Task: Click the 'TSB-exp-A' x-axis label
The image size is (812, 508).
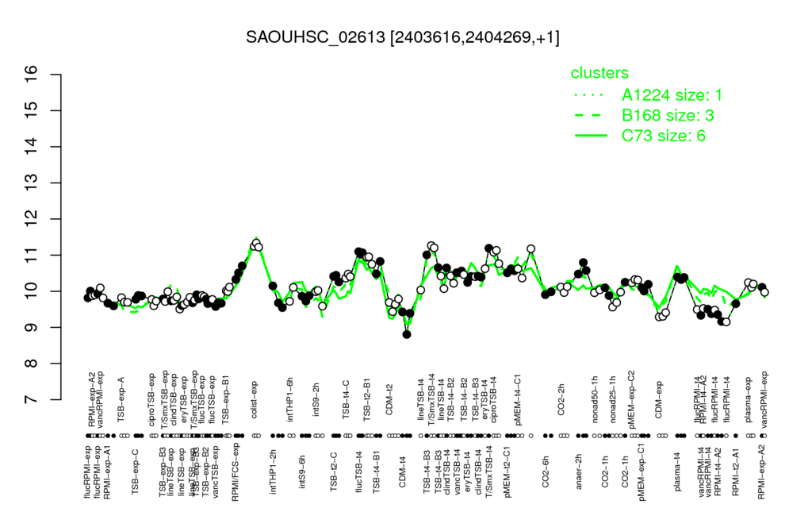Action: [121, 398]
